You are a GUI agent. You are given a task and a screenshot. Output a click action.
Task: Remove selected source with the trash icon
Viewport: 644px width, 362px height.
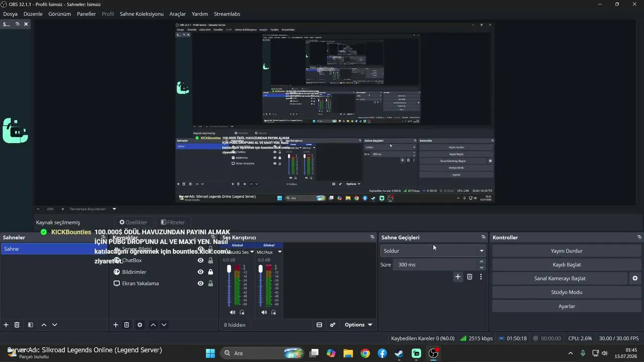(x=127, y=325)
